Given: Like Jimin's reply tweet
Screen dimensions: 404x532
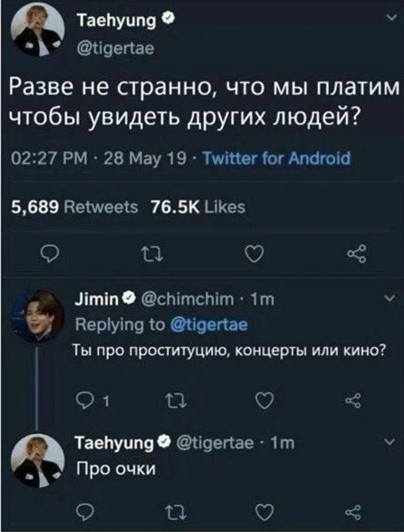Looking at the screenshot, I should [x=264, y=401].
